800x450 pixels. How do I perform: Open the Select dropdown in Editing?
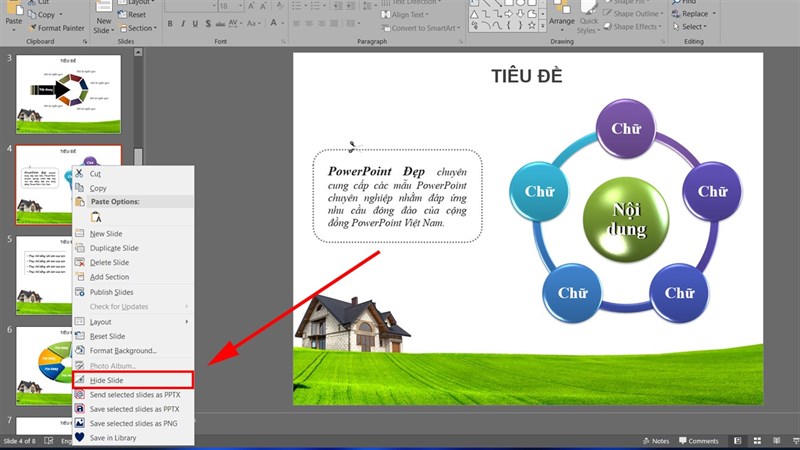[x=690, y=27]
